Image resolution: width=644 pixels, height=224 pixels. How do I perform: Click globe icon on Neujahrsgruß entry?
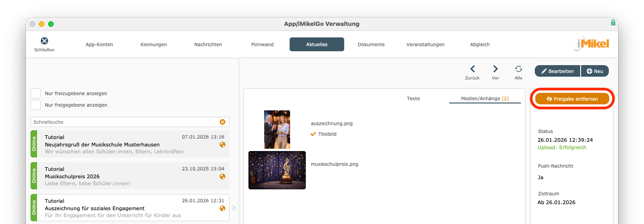(x=223, y=145)
